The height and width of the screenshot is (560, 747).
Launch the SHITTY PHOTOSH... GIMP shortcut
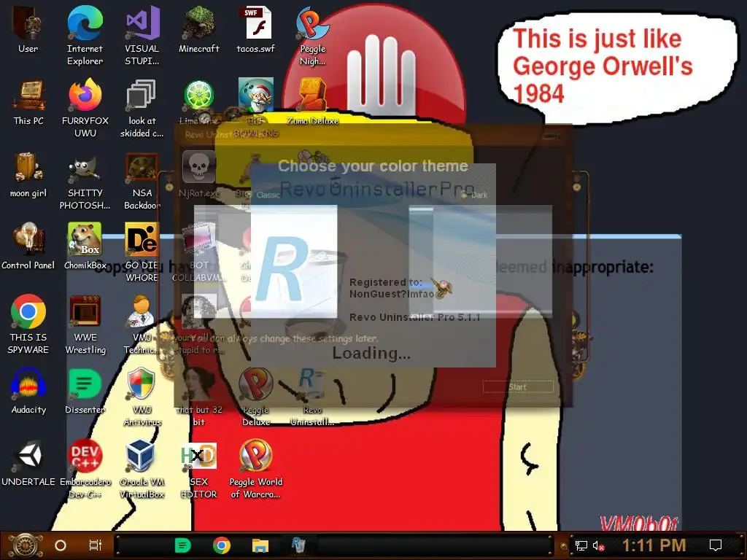coord(85,181)
